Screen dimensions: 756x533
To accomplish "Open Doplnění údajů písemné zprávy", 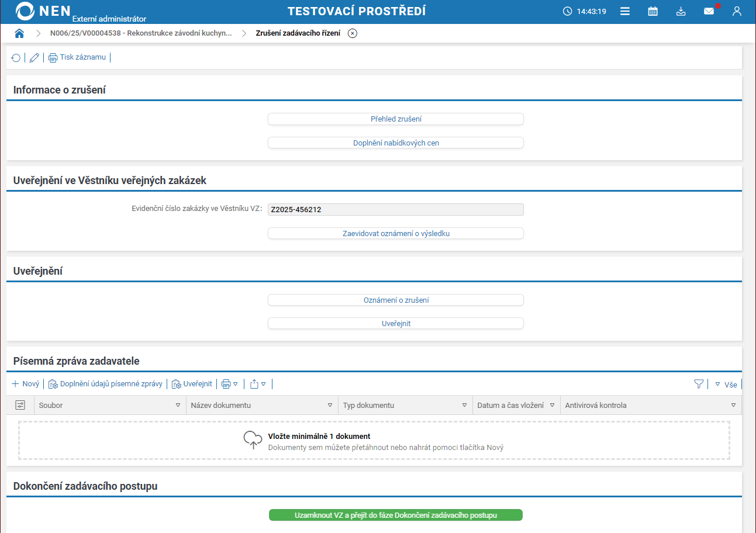I will 105,384.
